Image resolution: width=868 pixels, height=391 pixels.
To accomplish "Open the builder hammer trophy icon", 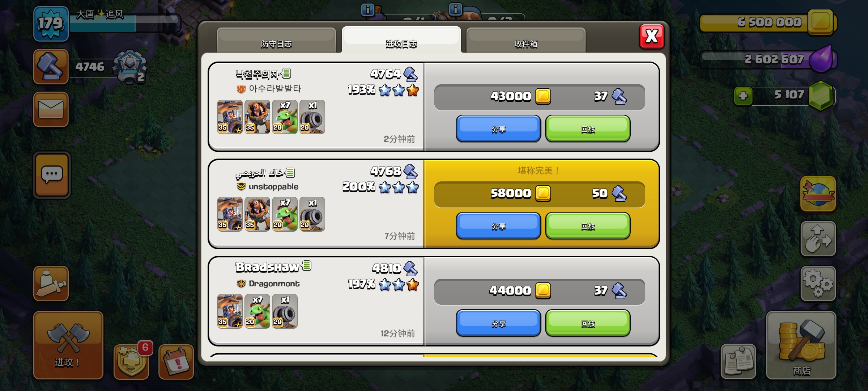I will click(x=51, y=67).
